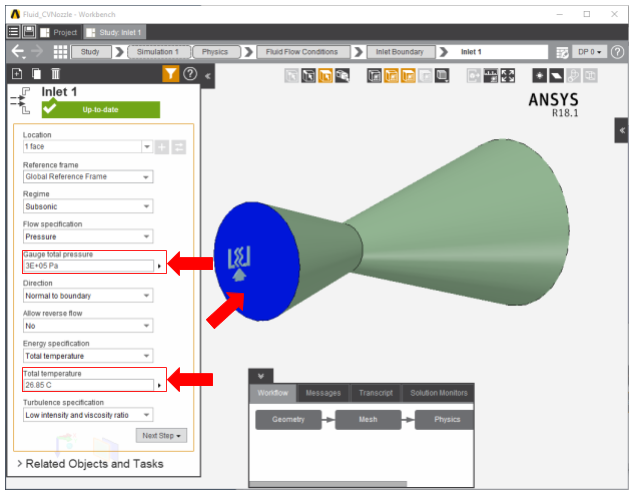Click the Geometry workflow step
Image resolution: width=634 pixels, height=496 pixels.
tap(288, 420)
